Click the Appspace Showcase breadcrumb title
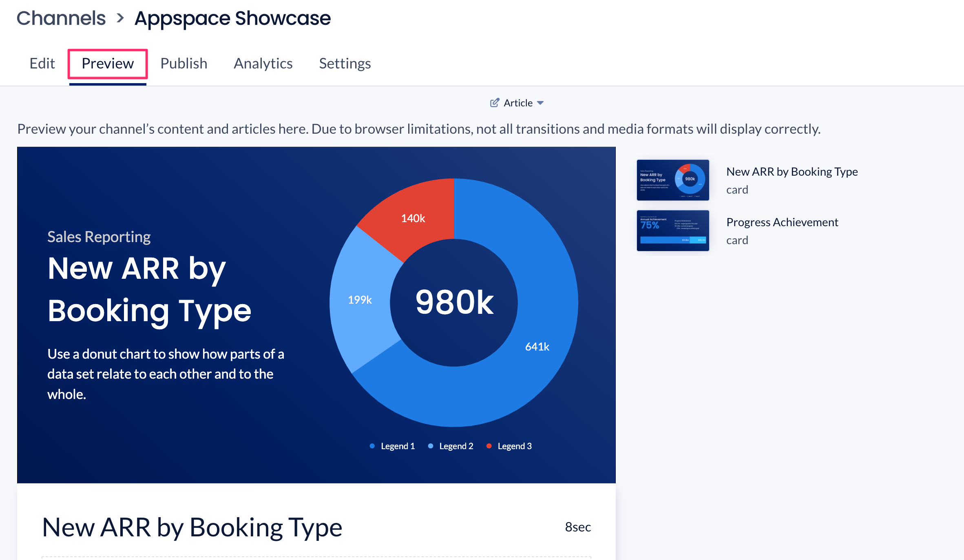This screenshot has width=964, height=560. (x=232, y=18)
